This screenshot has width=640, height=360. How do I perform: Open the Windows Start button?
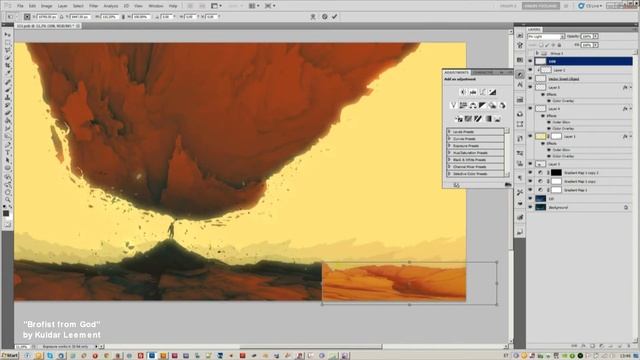point(10,356)
